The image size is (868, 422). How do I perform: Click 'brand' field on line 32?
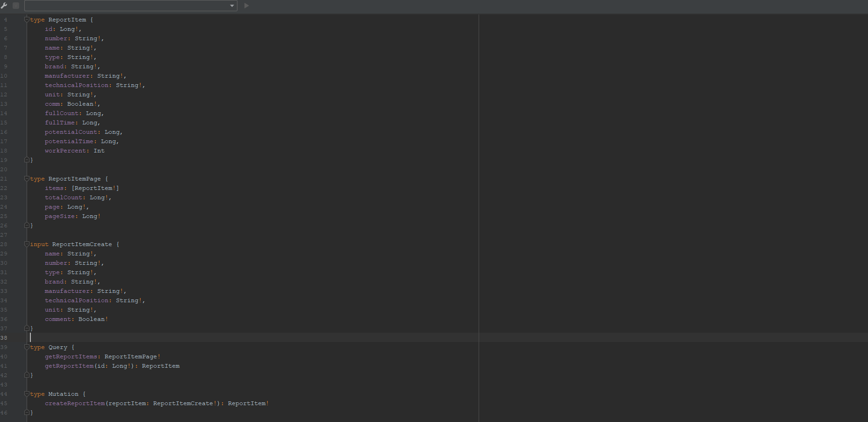coord(54,282)
